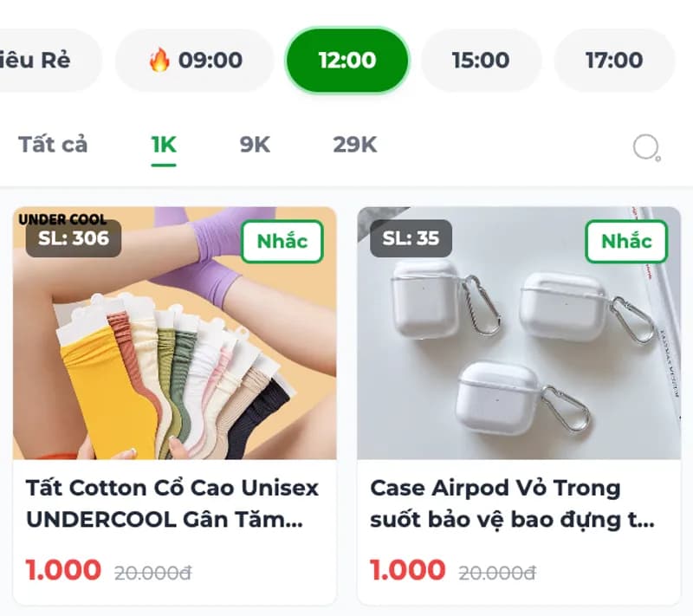Switch to the 17:00 flash sale tab
The height and width of the screenshot is (616, 693).
615,61
